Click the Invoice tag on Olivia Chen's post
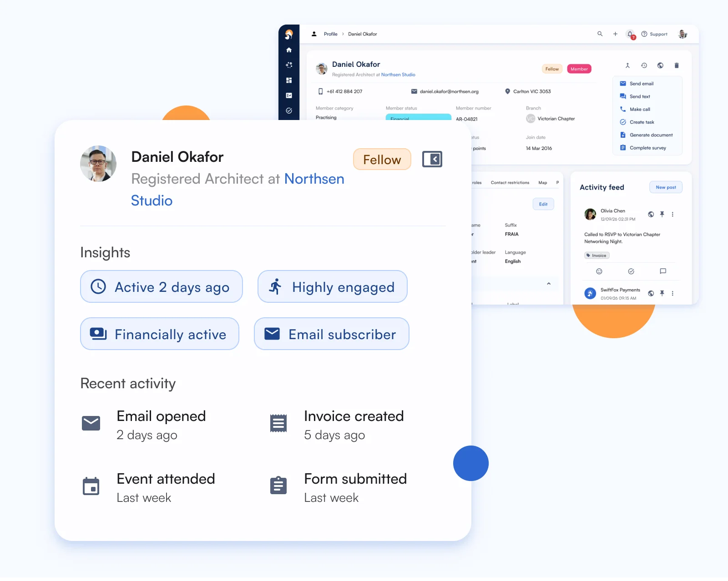 click(x=597, y=255)
